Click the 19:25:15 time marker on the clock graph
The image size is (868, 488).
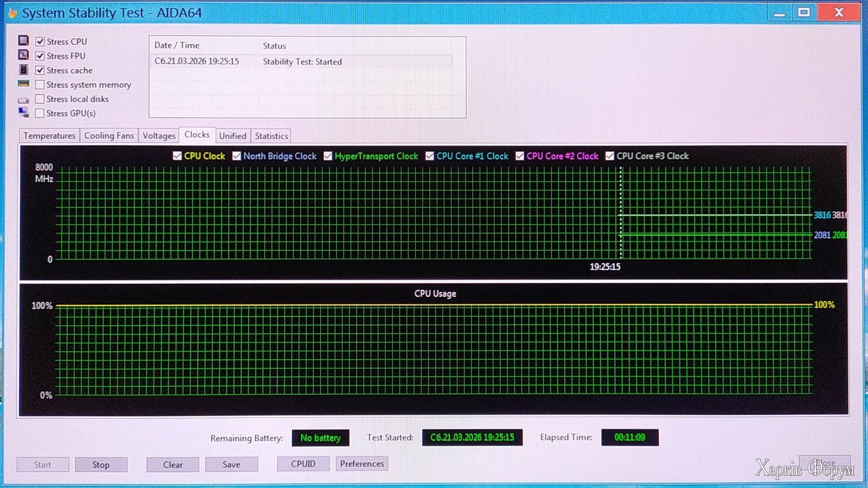(x=605, y=267)
